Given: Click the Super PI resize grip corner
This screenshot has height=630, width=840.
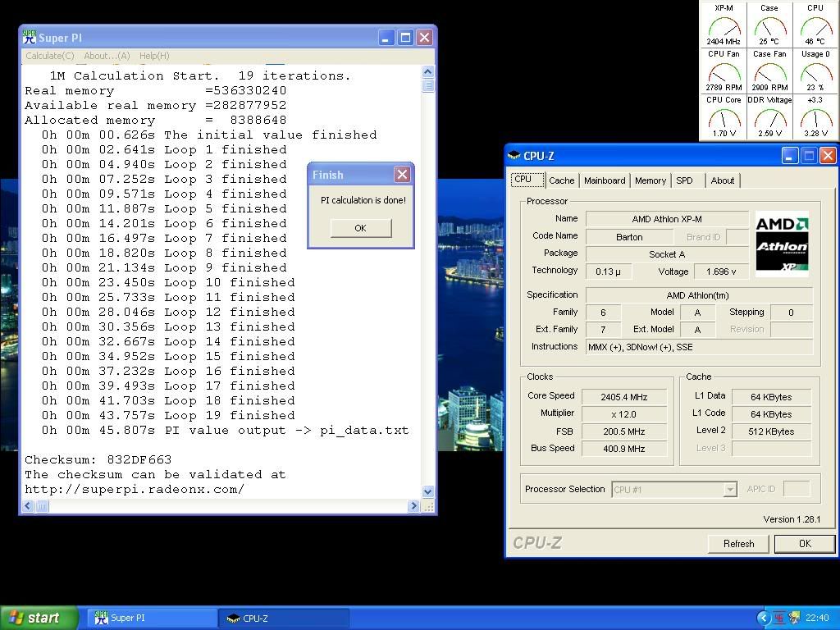Looking at the screenshot, I should pyautogui.click(x=427, y=506).
